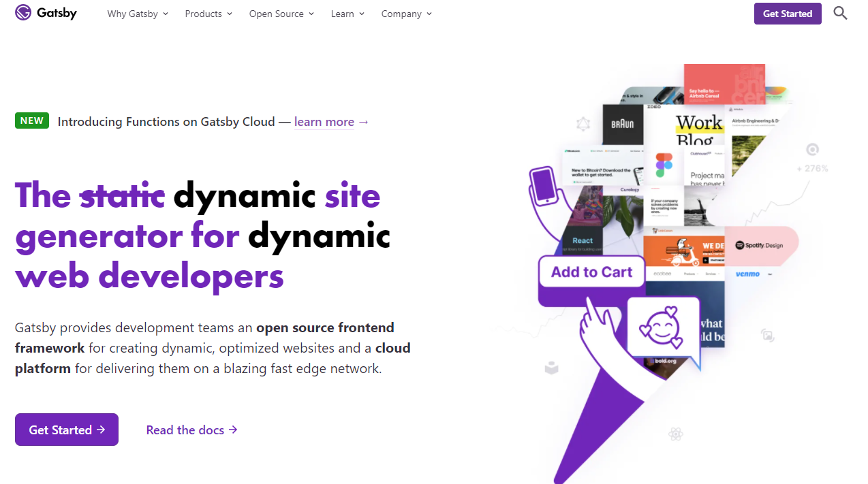Click the Gatsby wordmark text
Viewport: 868px width, 484px height.
[57, 13]
